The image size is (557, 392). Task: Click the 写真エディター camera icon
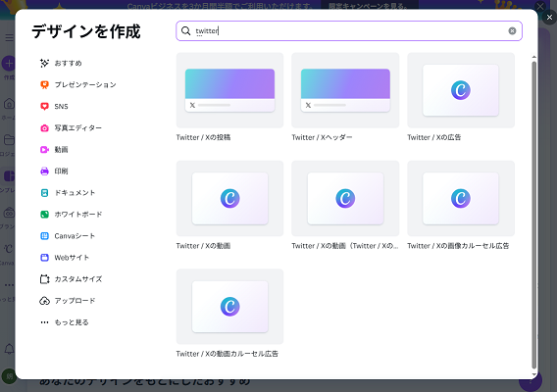[x=44, y=128]
